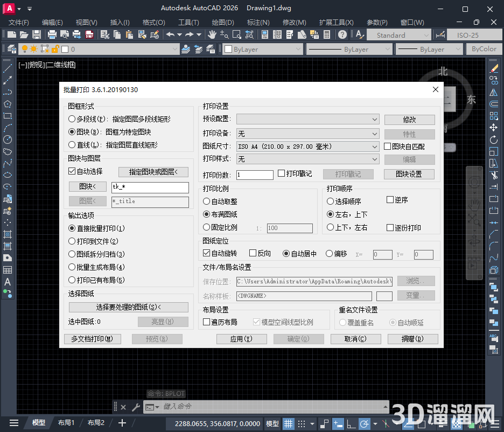Click the Plot Preview icon
The width and height of the screenshot is (504, 432).
pyautogui.click(x=64, y=34)
